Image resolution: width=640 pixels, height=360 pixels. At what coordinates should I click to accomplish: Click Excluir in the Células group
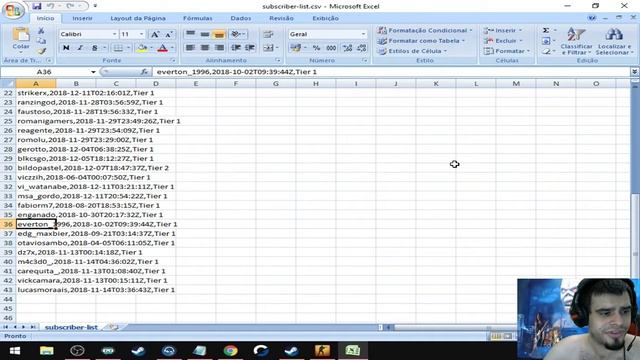point(503,41)
